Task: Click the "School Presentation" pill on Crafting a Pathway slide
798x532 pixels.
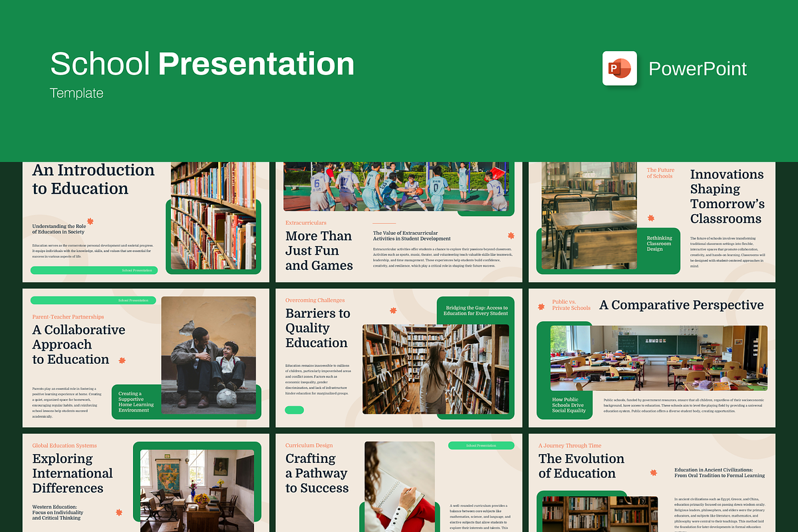Action: point(481,446)
